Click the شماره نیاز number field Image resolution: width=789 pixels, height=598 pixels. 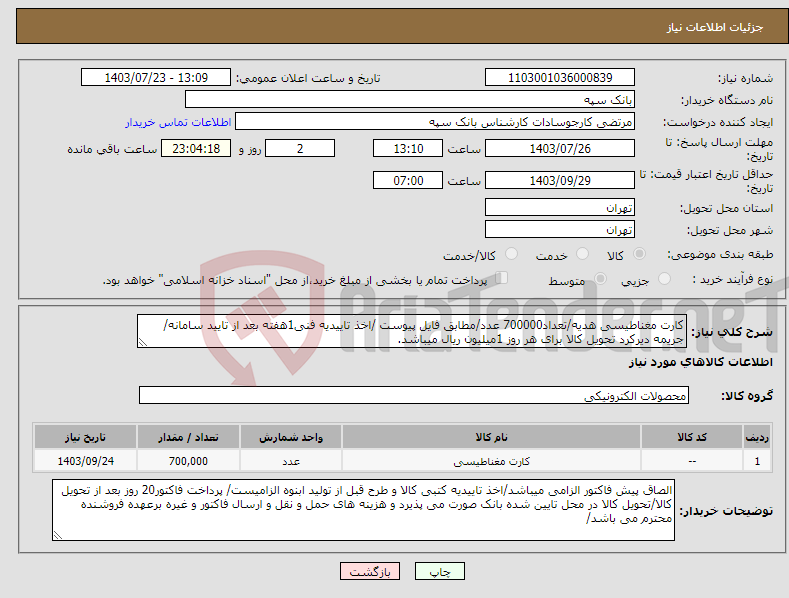(560, 78)
